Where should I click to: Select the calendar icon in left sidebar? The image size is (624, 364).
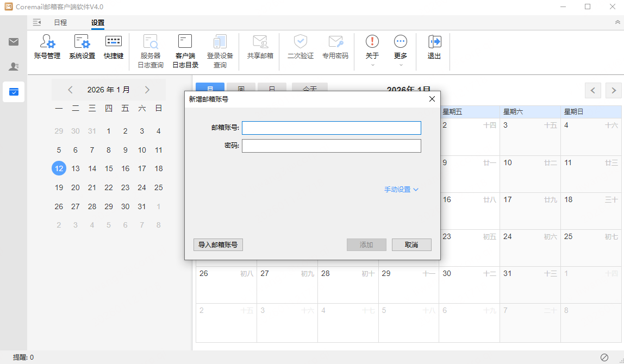click(x=14, y=92)
